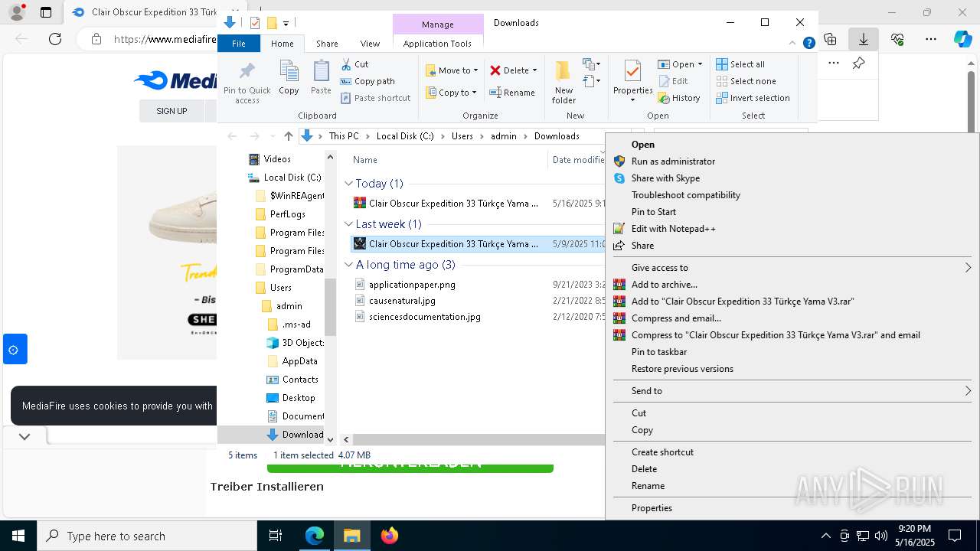Select applicationpaper.png file
This screenshot has height=551, width=980.
[412, 285]
